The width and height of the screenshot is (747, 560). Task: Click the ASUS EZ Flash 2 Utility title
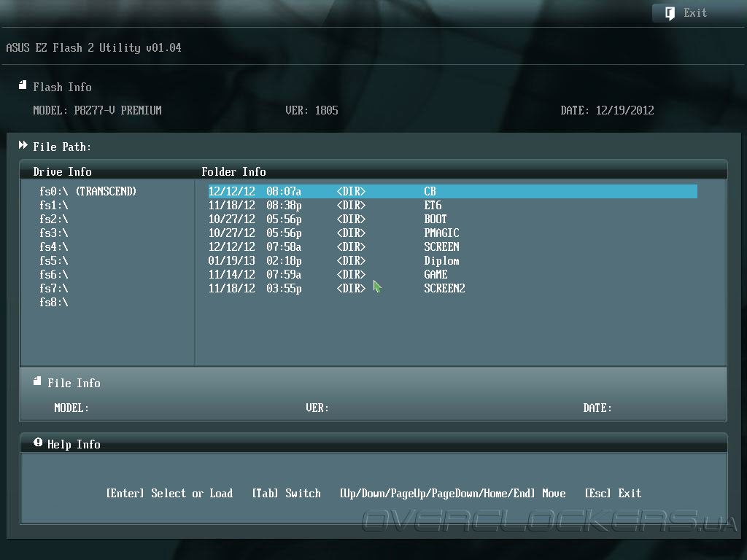click(x=93, y=47)
